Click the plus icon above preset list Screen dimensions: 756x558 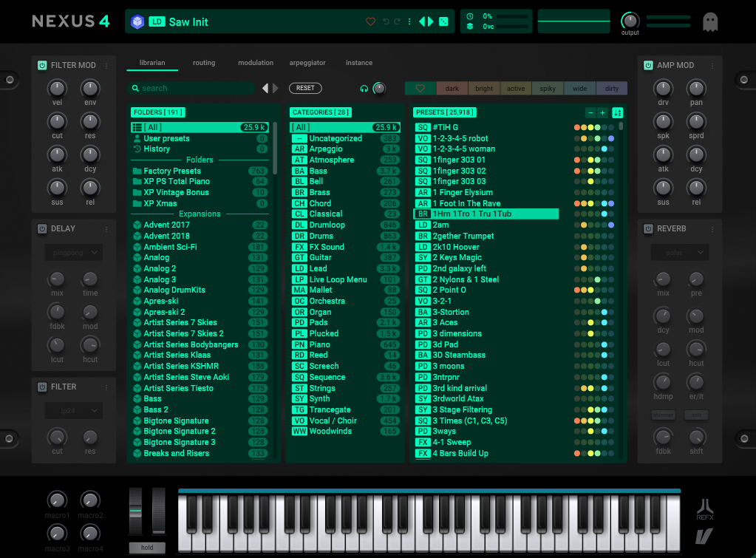pos(602,113)
